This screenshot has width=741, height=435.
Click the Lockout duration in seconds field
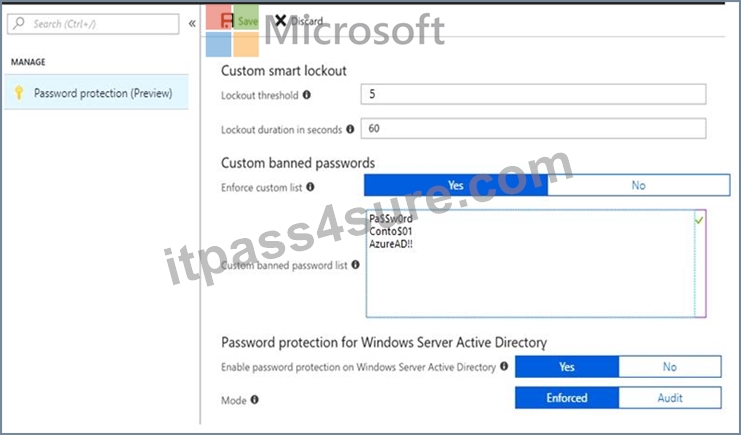click(x=533, y=129)
